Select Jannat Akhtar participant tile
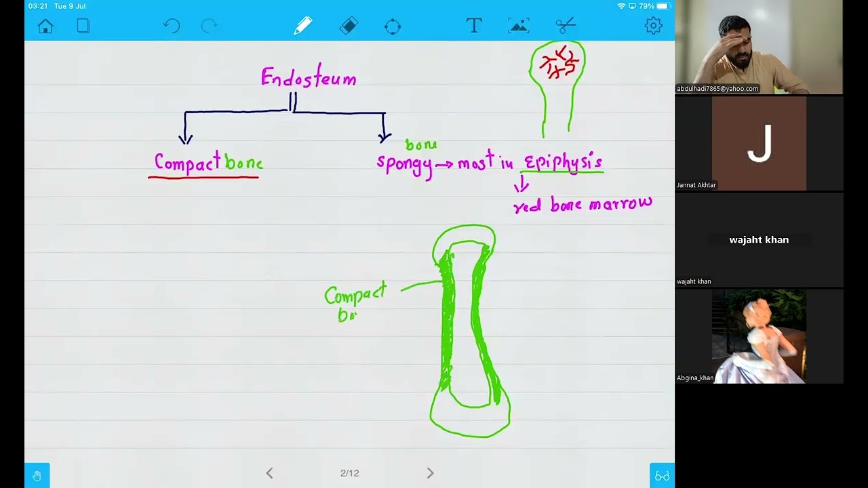Image resolution: width=868 pixels, height=488 pixels. 759,143
